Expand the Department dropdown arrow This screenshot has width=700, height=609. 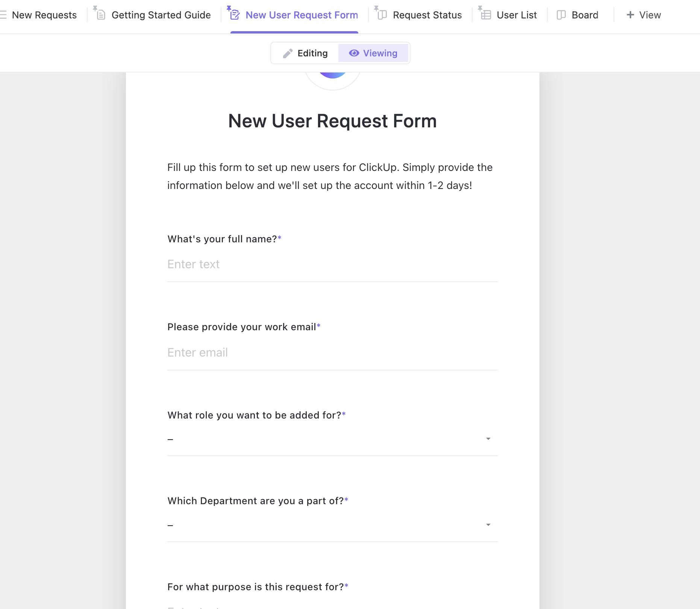488,525
